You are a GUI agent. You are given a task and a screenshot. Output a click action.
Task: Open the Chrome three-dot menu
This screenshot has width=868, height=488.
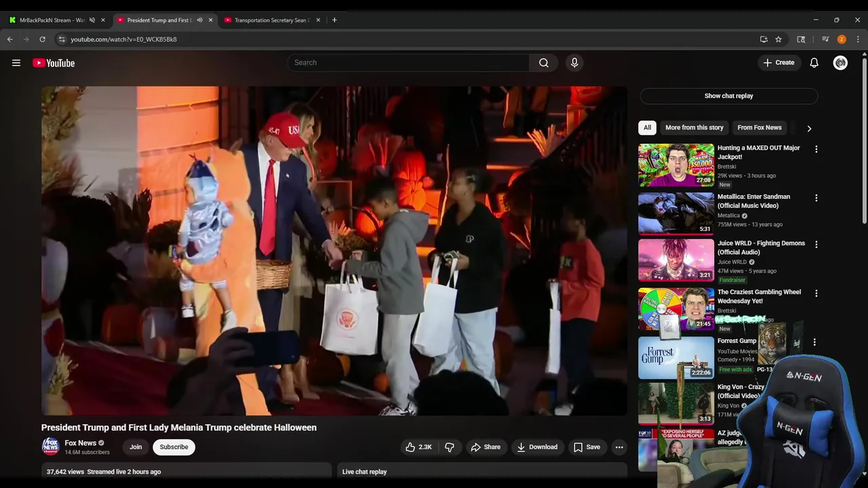click(x=858, y=39)
